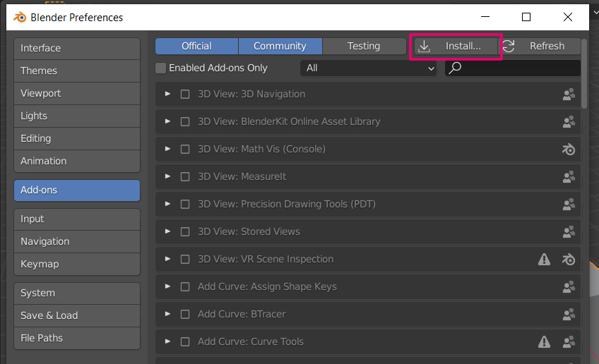This screenshot has height=364, width=599.
Task: Maximize the Blender Preferences window
Action: [x=526, y=17]
